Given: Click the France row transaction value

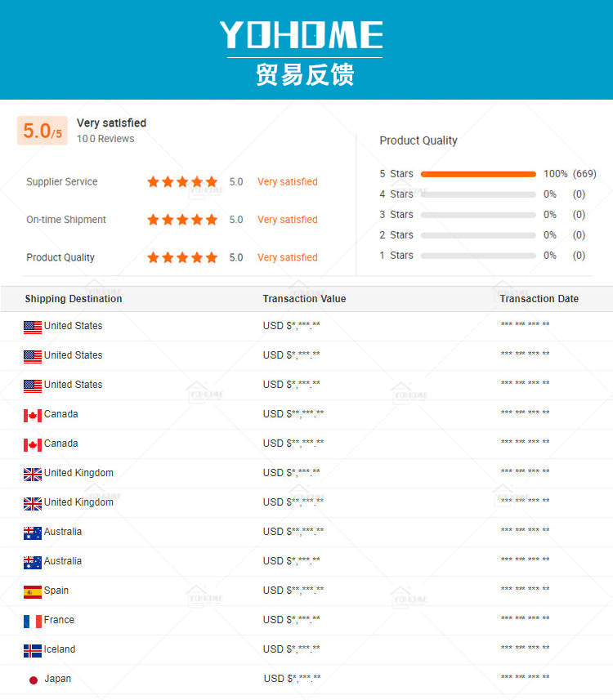Looking at the screenshot, I should coord(291,620).
